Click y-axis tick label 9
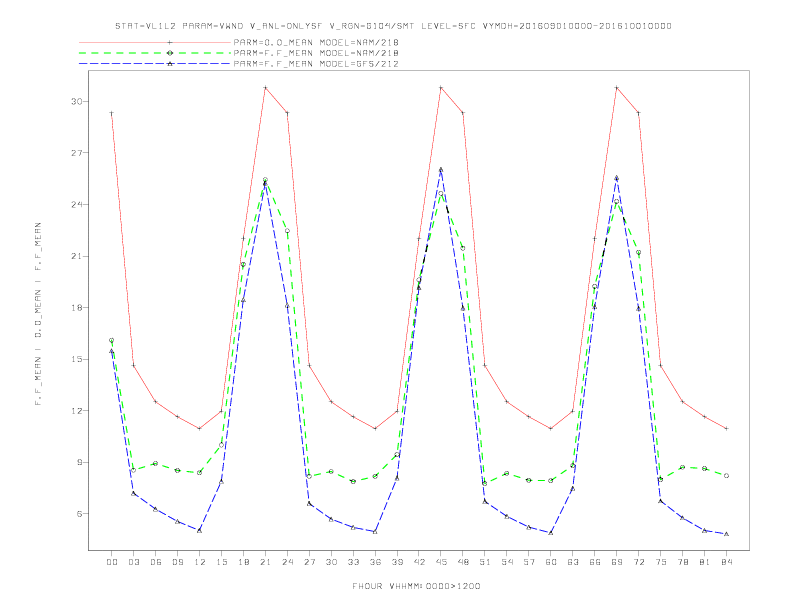The width and height of the screenshot is (792, 612). pyautogui.click(x=79, y=462)
